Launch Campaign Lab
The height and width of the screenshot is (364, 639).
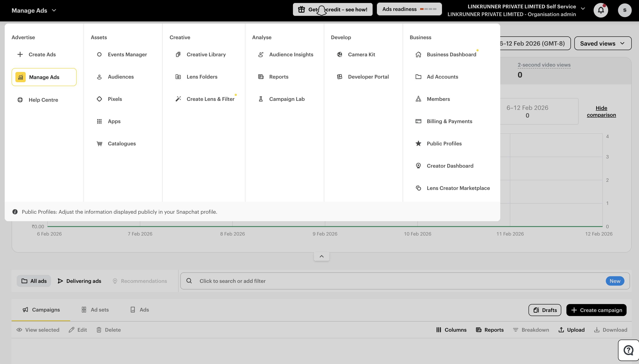point(287,99)
